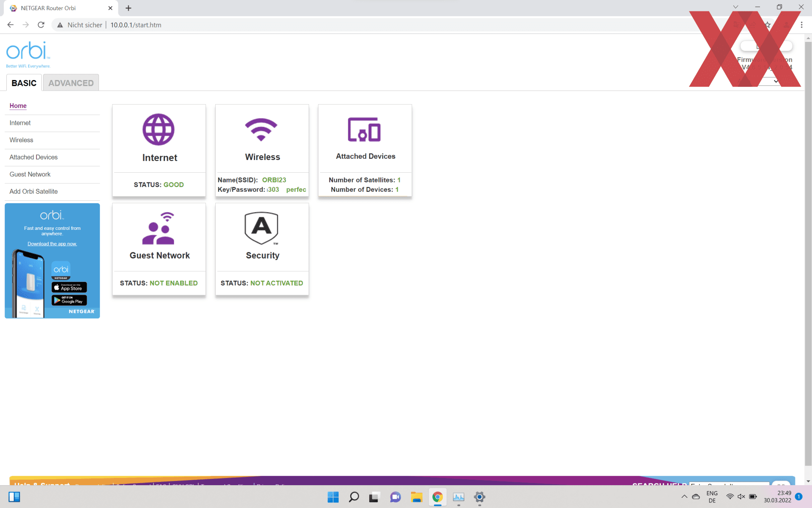Click STATUS: NOT ENABLED text
This screenshot has height=508, width=812.
[x=159, y=283]
